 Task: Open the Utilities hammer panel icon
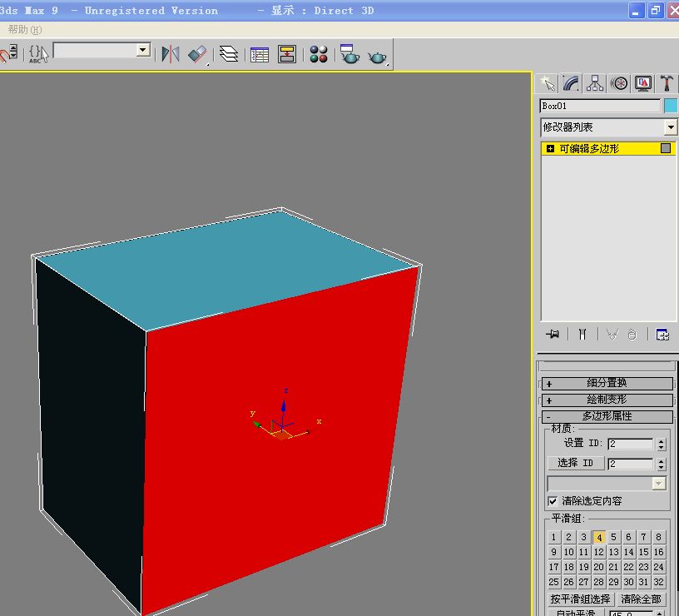(x=667, y=83)
